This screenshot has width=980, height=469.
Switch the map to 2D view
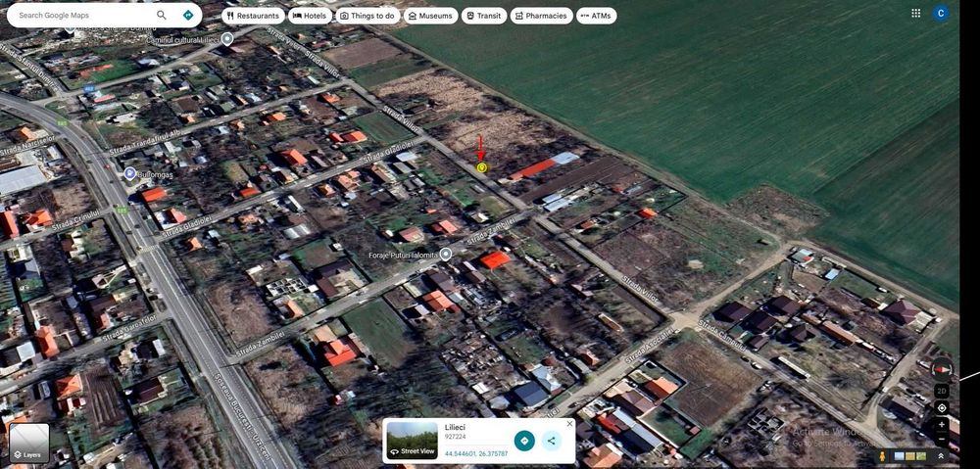click(942, 391)
